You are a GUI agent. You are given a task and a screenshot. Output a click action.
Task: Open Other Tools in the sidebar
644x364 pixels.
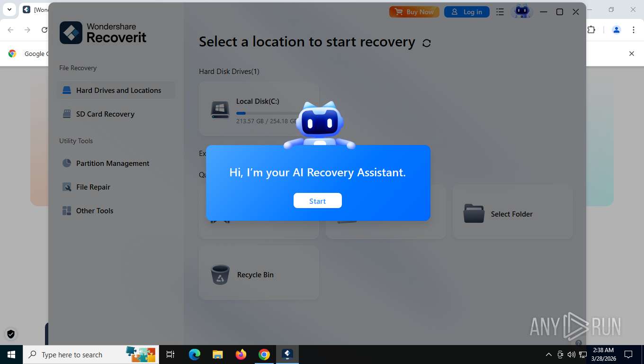(116, 210)
